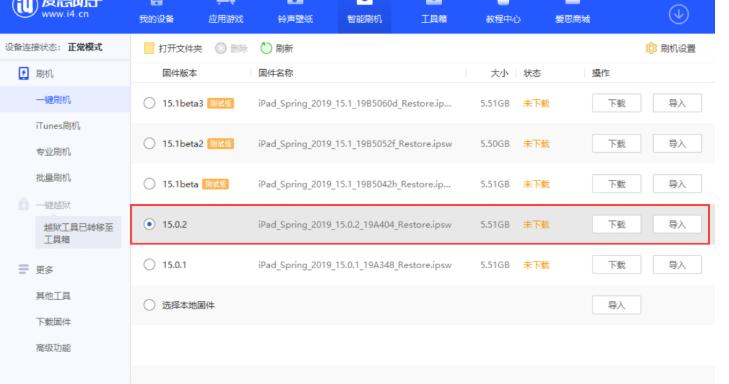Import firmware for 15.1beta row
Viewport: 729px width, 384px height.
[677, 184]
